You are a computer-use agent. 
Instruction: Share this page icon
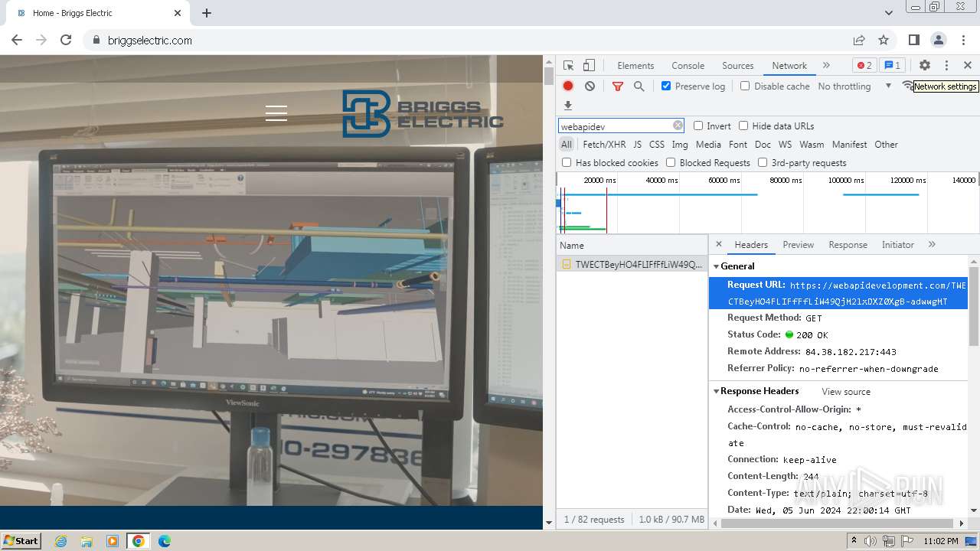click(859, 40)
